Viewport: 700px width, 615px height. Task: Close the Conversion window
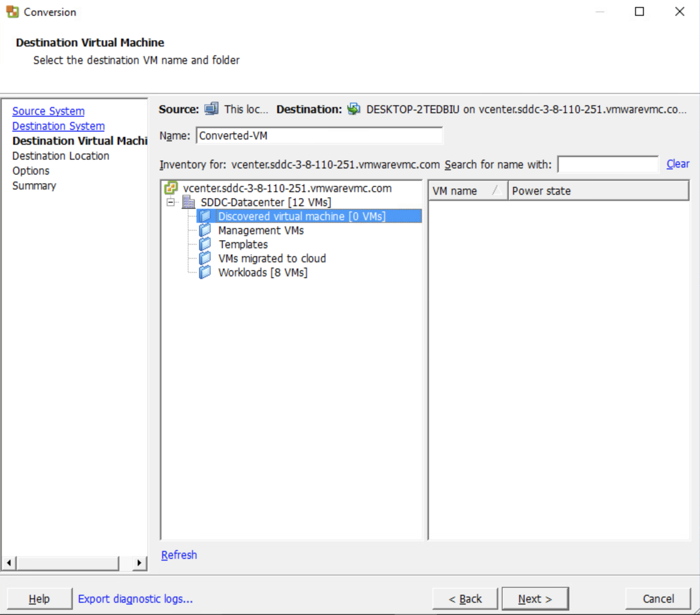(679, 12)
